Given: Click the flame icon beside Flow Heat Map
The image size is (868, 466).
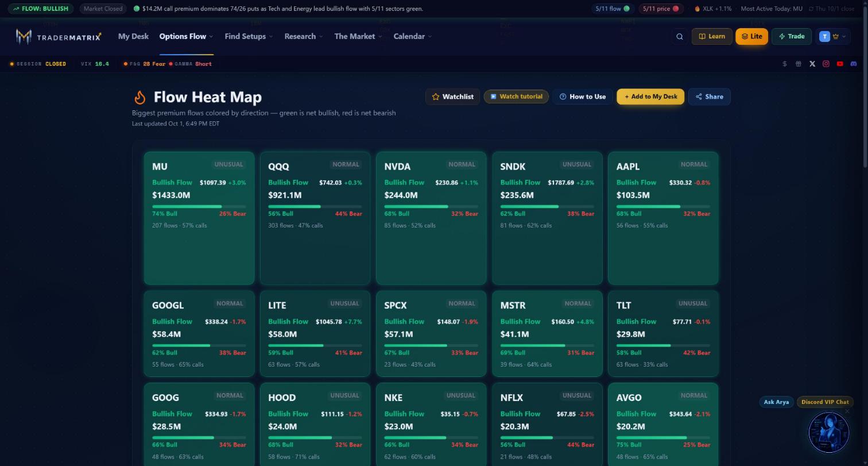Looking at the screenshot, I should pos(140,97).
